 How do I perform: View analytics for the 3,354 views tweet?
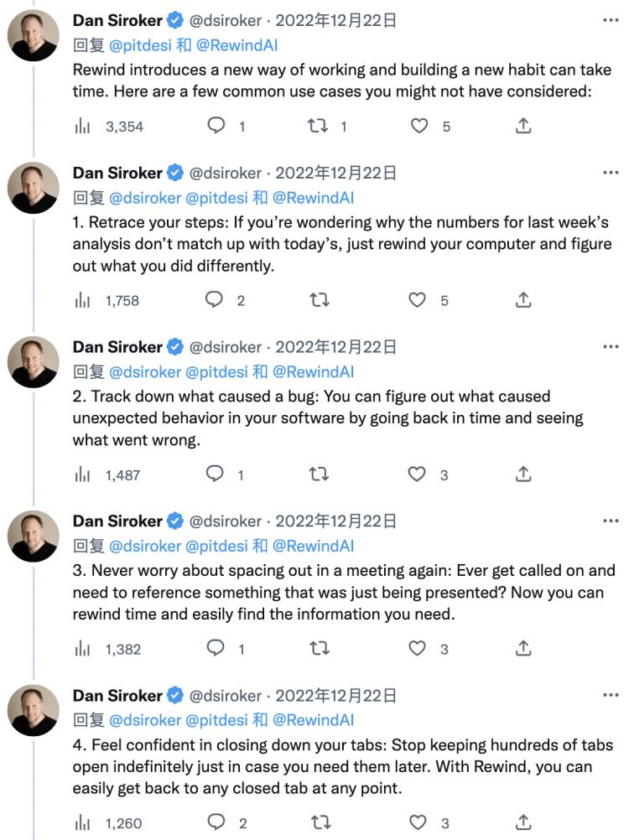point(83,127)
